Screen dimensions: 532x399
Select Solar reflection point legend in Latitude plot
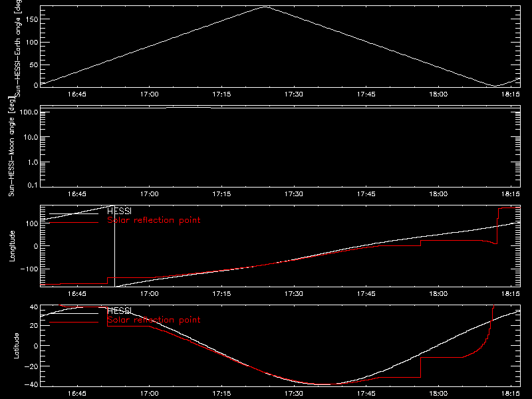coord(154,320)
